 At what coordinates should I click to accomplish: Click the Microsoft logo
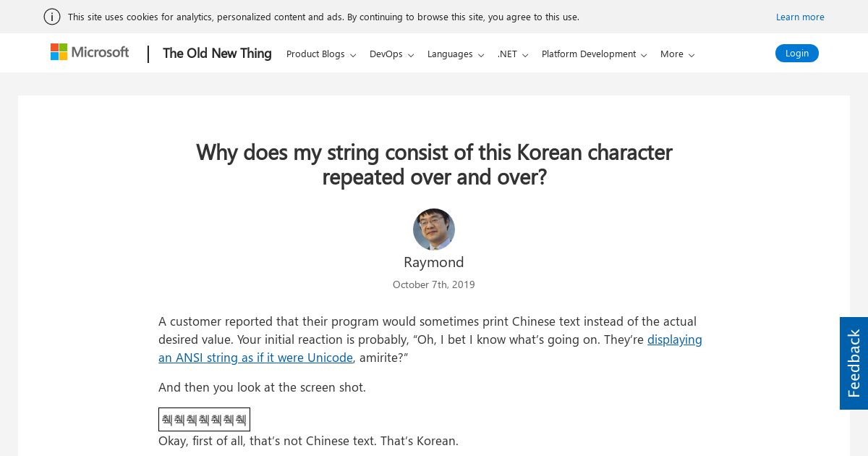click(x=90, y=52)
